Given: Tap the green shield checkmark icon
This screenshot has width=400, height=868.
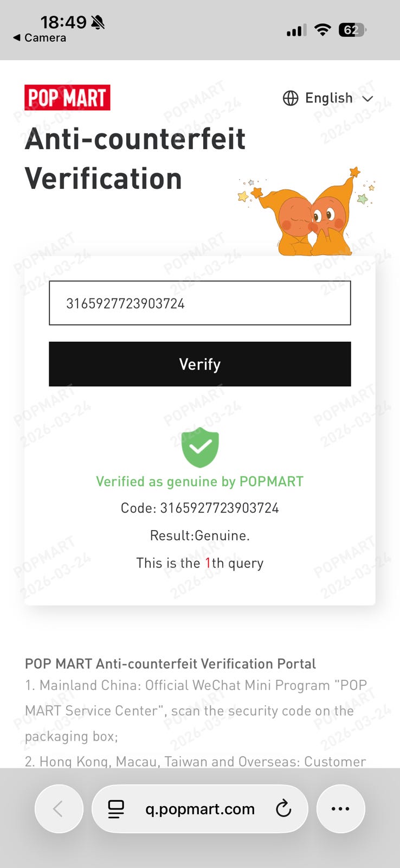Looking at the screenshot, I should click(x=200, y=448).
